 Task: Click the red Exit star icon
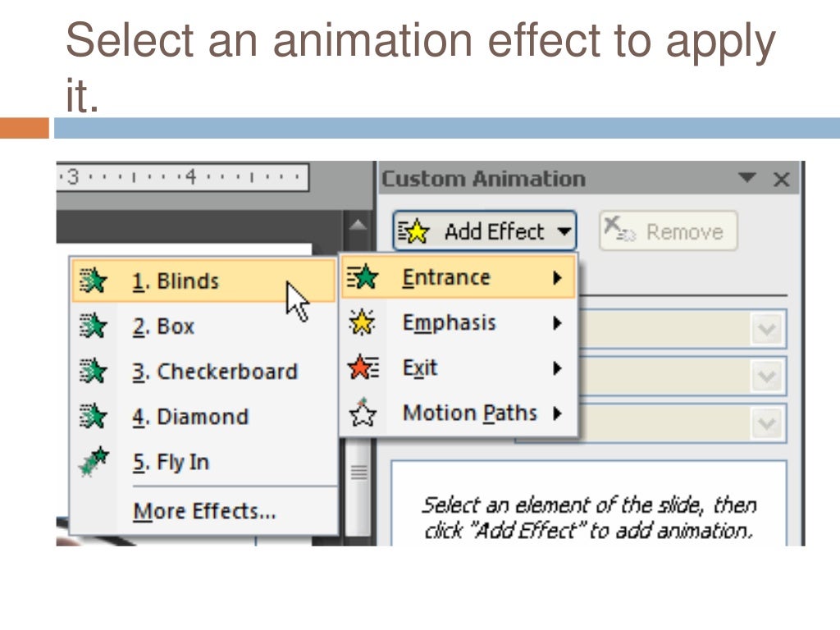pos(363,367)
